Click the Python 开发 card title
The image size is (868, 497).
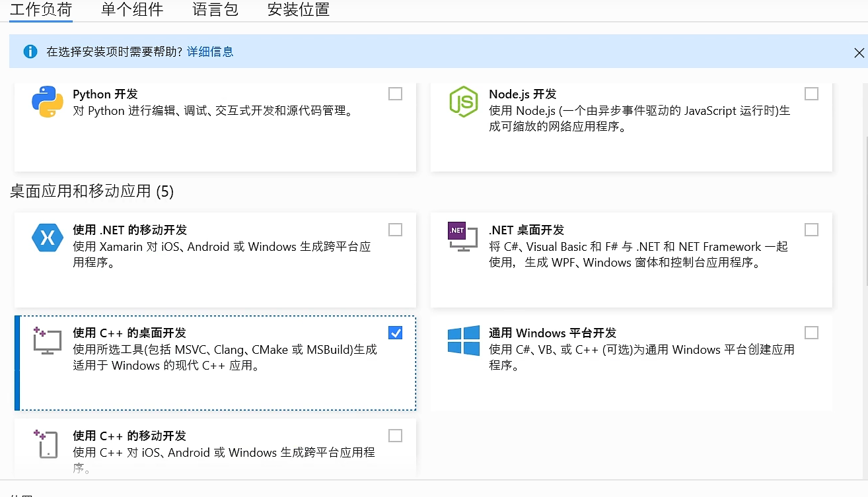[105, 94]
